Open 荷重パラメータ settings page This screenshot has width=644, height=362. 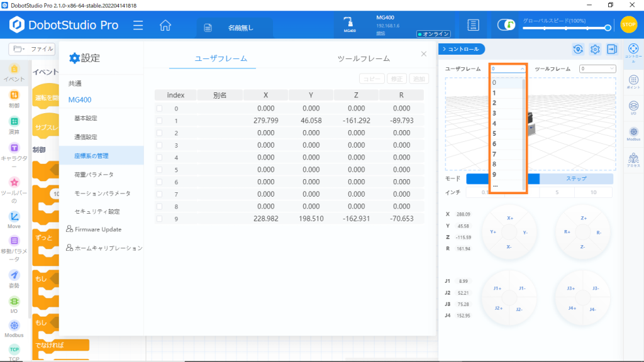pyautogui.click(x=94, y=174)
